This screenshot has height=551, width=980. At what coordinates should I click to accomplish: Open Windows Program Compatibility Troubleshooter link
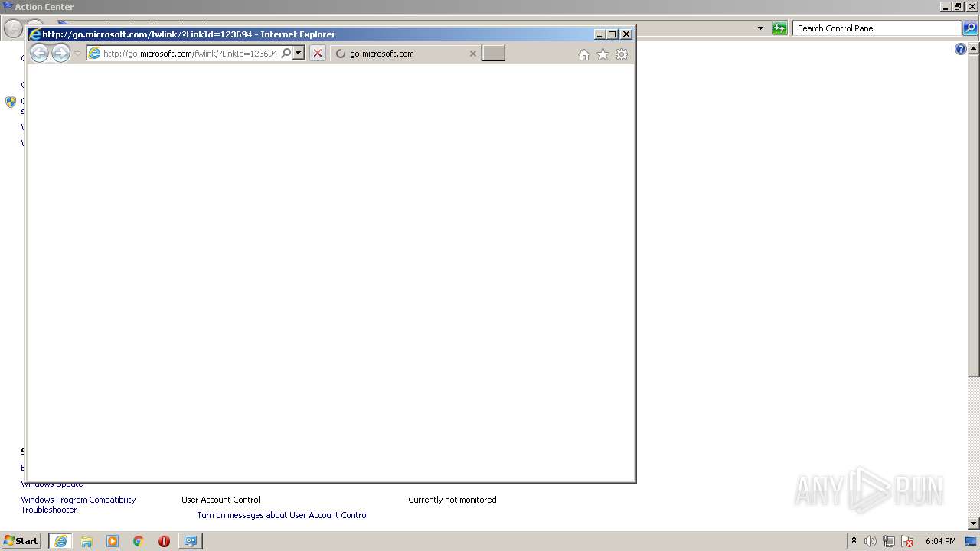point(78,505)
